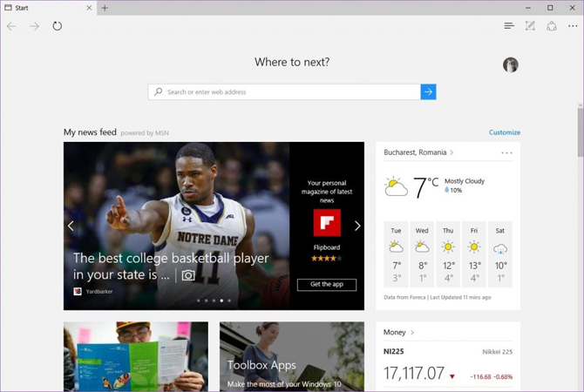Click 'Mostly Cloudy' condition text
This screenshot has width=584, height=392.
[465, 181]
